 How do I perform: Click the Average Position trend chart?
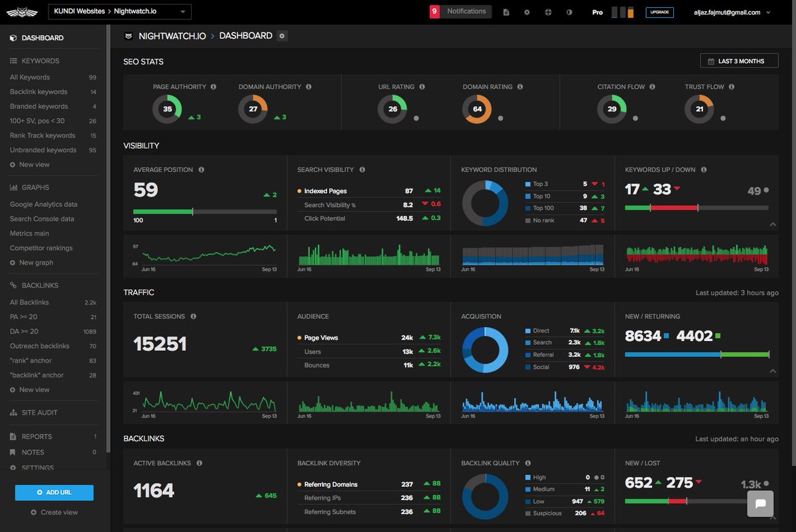point(205,255)
